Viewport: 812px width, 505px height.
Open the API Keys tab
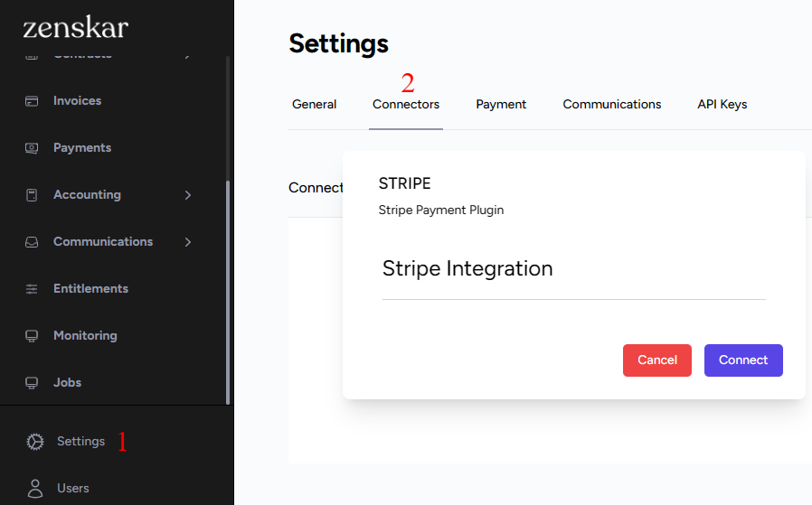(x=722, y=105)
